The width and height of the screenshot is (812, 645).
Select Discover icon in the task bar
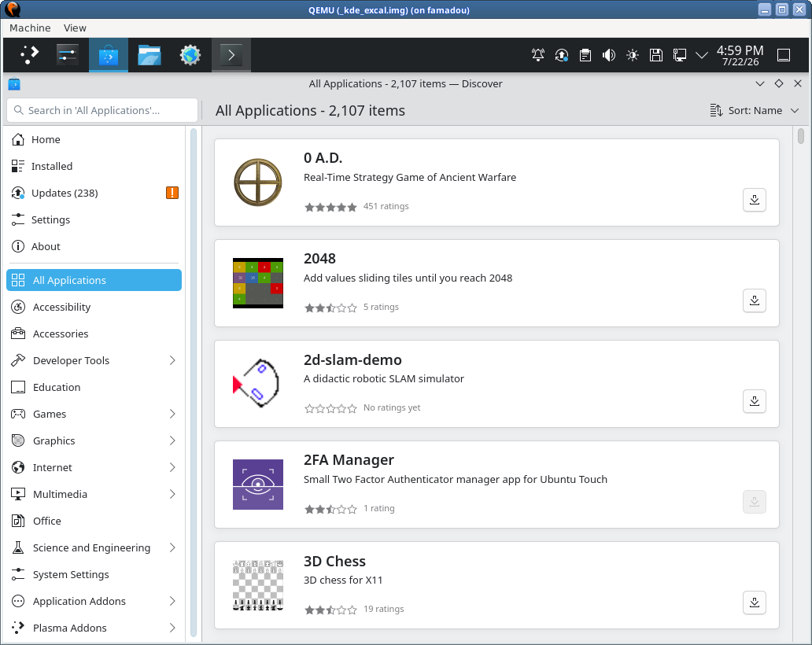click(x=109, y=54)
